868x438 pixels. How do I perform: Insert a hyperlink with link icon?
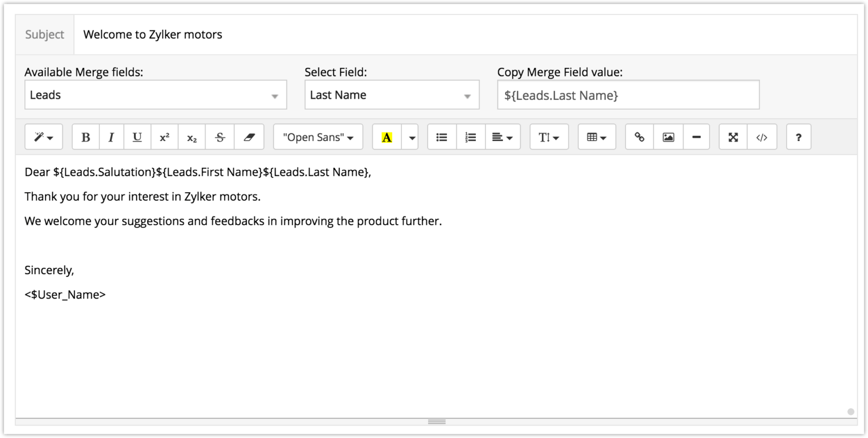640,137
